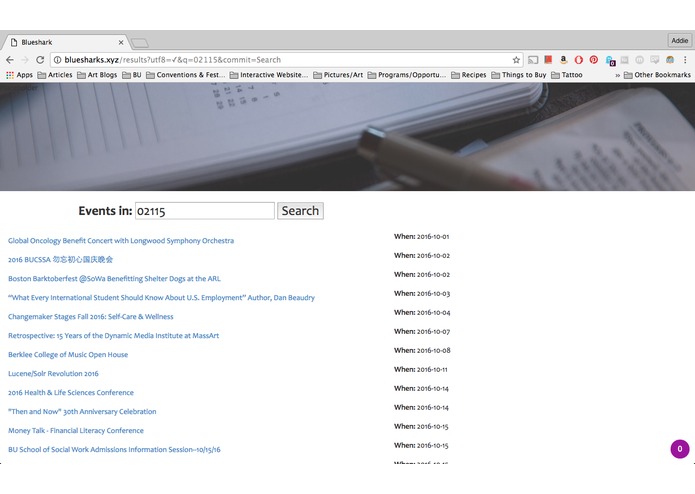The width and height of the screenshot is (695, 494).
Task: Open the Interactive Website bookmark folder
Action: pyautogui.click(x=269, y=75)
